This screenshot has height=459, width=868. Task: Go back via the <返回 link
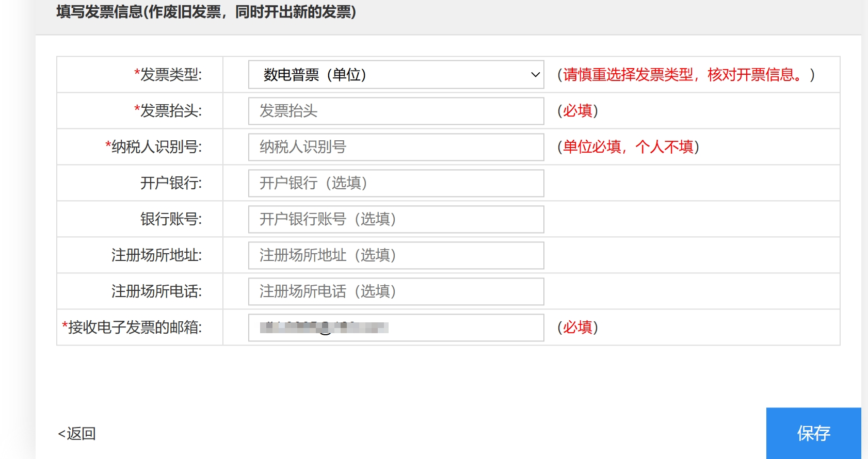coord(76,434)
